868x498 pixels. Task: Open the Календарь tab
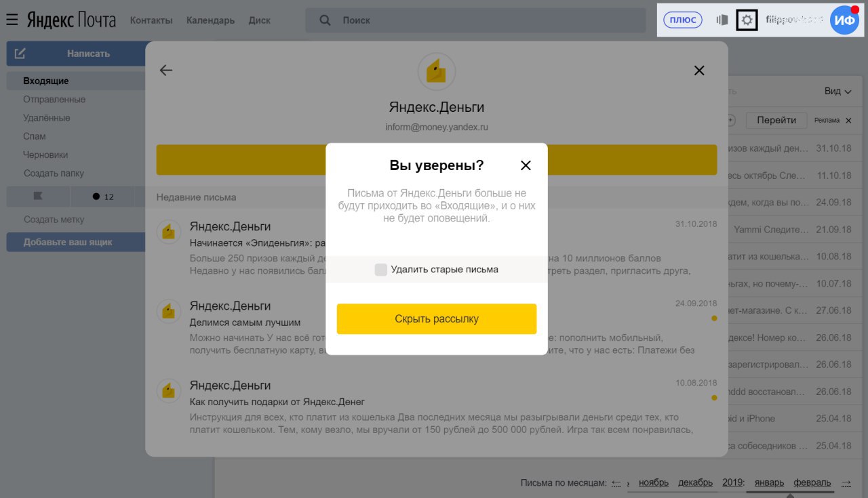(x=210, y=20)
